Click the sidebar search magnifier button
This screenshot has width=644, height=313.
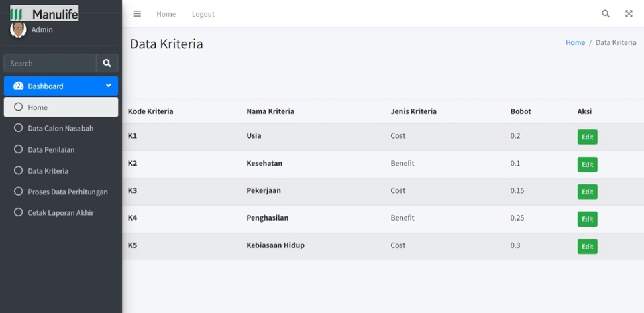coord(107,63)
